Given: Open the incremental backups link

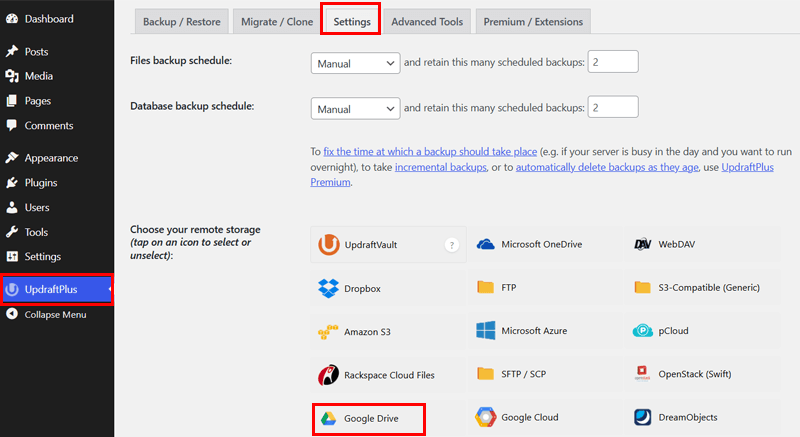Looking at the screenshot, I should click(441, 167).
